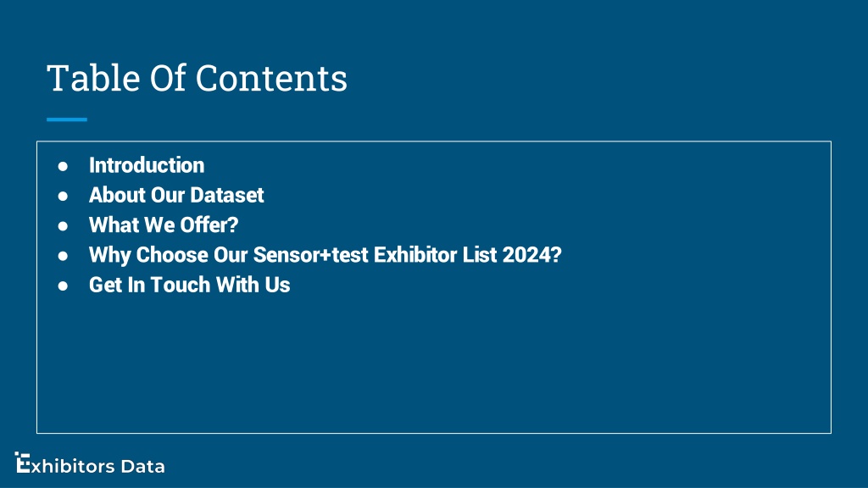Click the light blue underline accent bar
The width and height of the screenshot is (868, 488).
67,119
